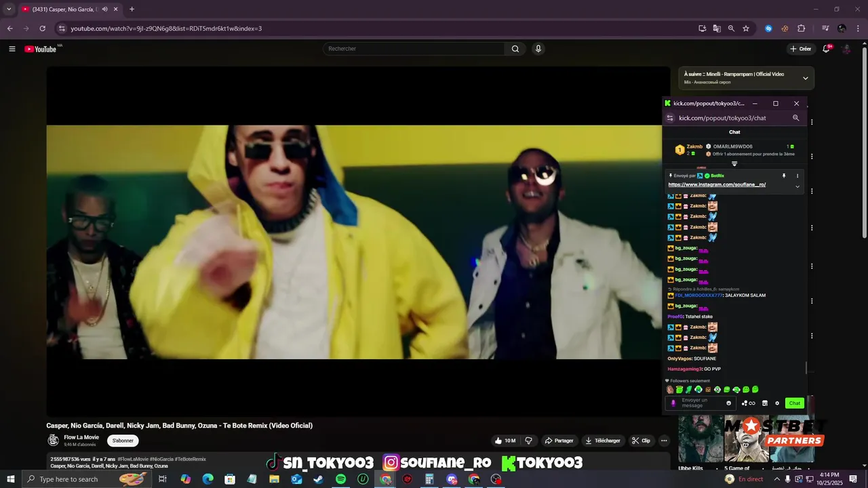Click the Télécharger download button
868x488 pixels.
coord(603,441)
